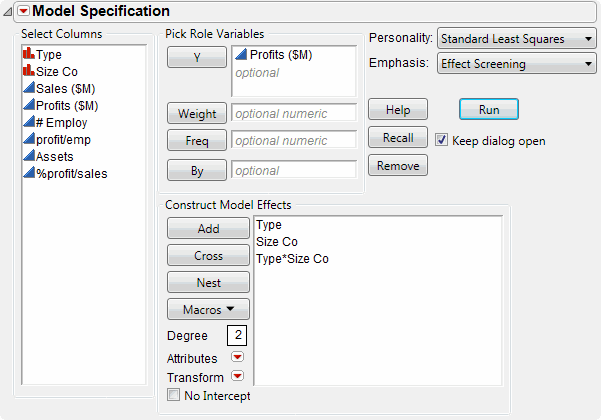Screen dimensions: 601x420
Task: Toggle Keep dialog open checkbox
Action: click(x=442, y=140)
